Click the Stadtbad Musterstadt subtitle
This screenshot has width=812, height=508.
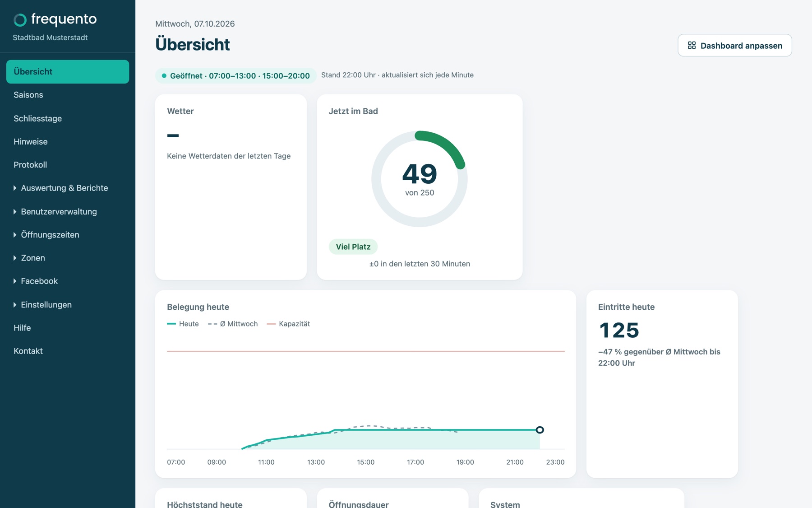(x=50, y=37)
